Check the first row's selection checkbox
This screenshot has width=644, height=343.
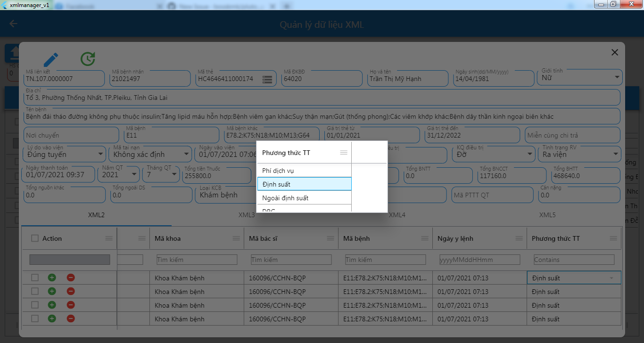(34, 278)
